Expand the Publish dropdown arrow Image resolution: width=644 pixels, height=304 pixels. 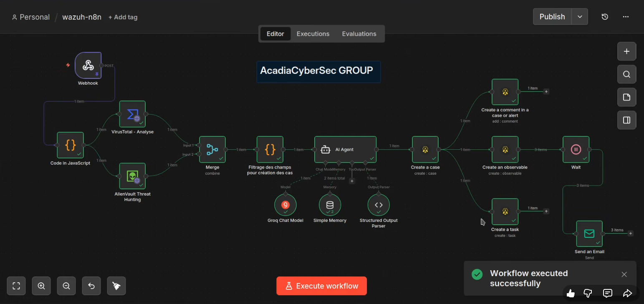580,17
